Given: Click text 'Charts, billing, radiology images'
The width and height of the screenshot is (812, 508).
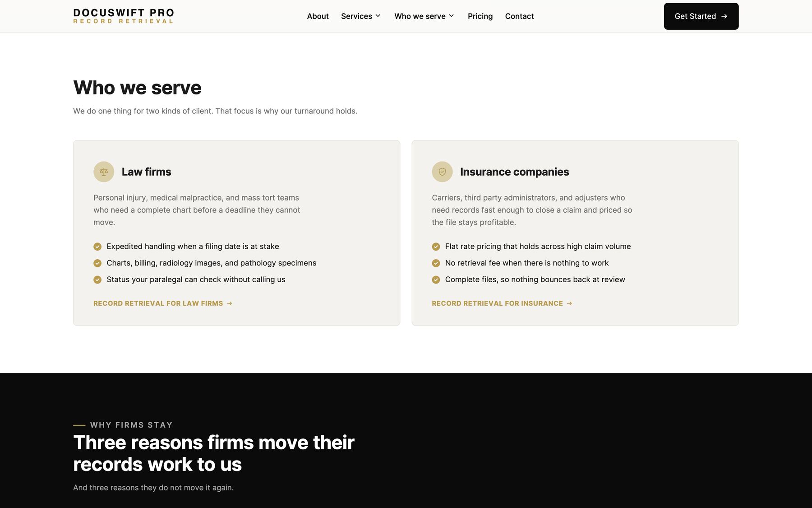Looking at the screenshot, I should 211,263.
